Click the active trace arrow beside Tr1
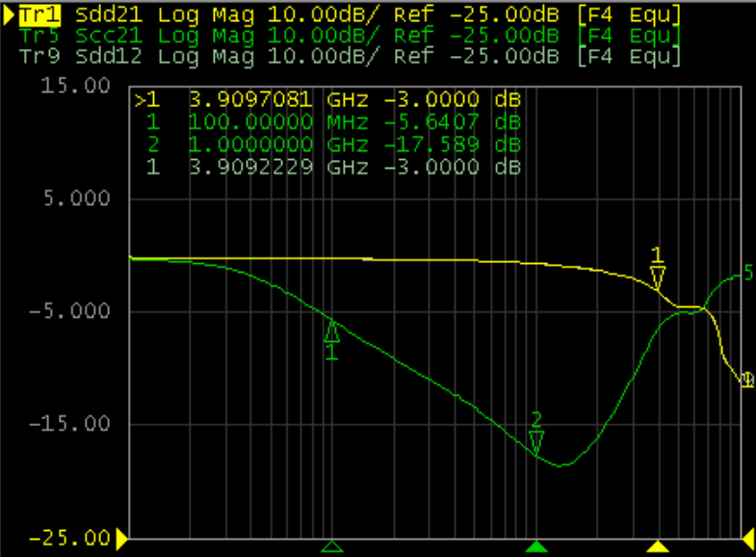This screenshot has width=756, height=557. click(x=9, y=15)
